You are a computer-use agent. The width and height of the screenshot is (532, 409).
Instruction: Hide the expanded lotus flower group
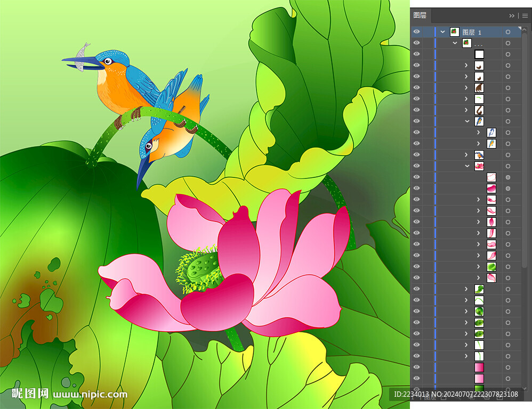coord(417,166)
